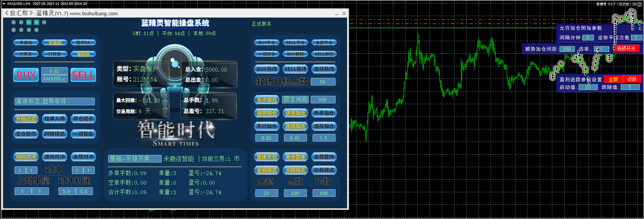Click the rescue target points field 50
This screenshot has width=644, height=219.
[323, 82]
